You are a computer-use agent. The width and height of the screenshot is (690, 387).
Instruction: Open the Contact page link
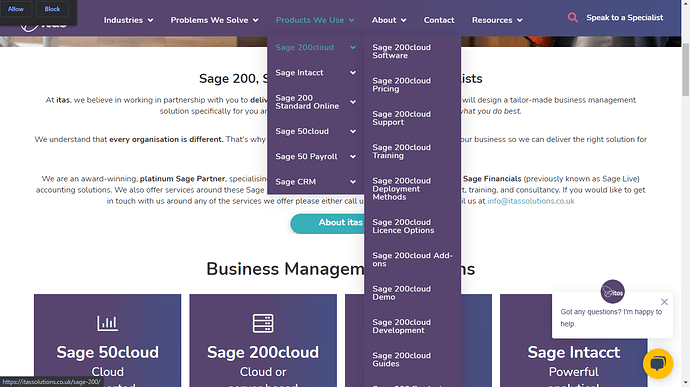coord(439,20)
